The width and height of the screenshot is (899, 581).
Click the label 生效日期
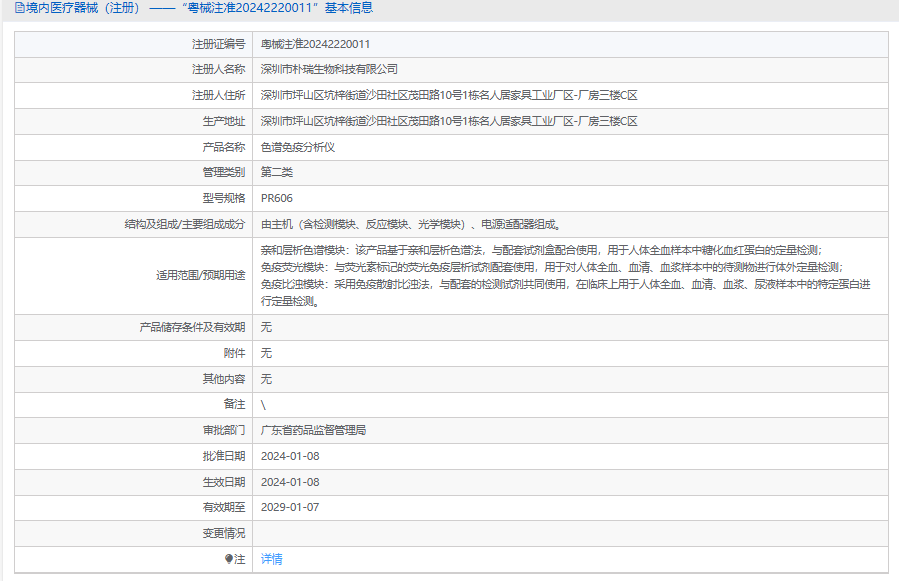coord(224,482)
